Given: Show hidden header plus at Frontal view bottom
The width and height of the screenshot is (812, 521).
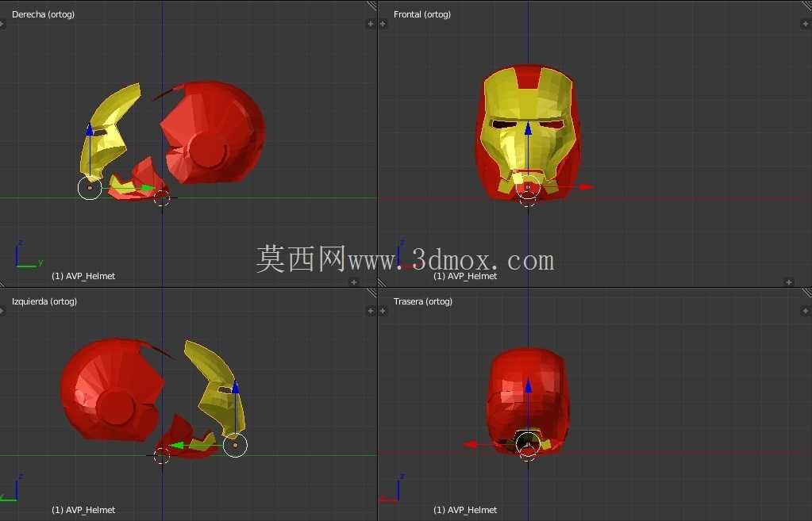Looking at the screenshot, I should 789,282.
